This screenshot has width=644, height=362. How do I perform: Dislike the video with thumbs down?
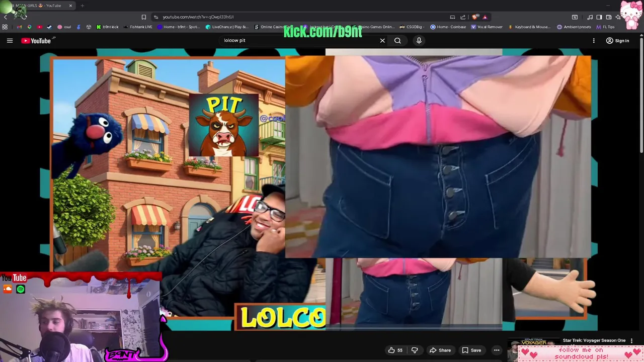(415, 350)
